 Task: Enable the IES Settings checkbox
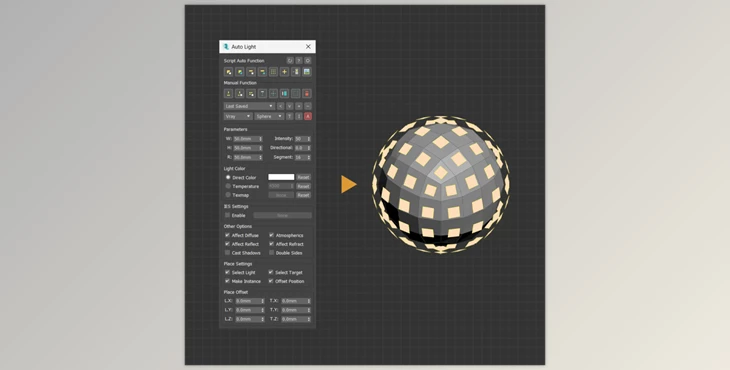click(227, 215)
